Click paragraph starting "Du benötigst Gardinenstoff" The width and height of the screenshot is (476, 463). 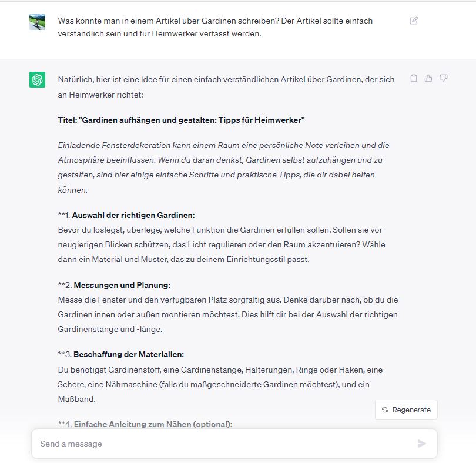click(220, 384)
